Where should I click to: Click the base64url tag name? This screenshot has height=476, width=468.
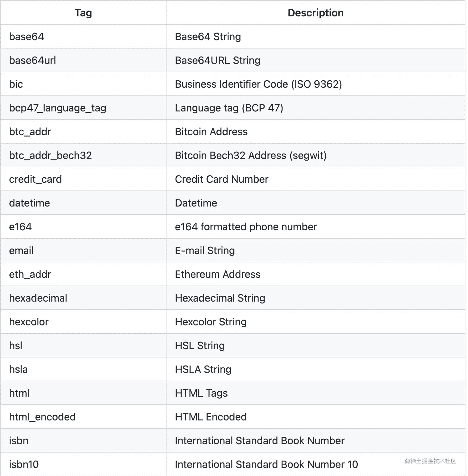[32, 60]
